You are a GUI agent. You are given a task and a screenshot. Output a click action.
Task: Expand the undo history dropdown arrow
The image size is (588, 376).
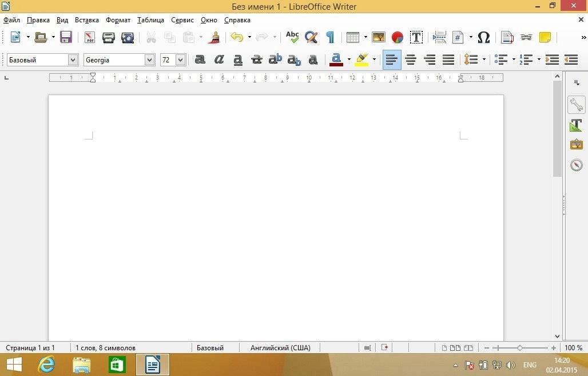(x=249, y=37)
